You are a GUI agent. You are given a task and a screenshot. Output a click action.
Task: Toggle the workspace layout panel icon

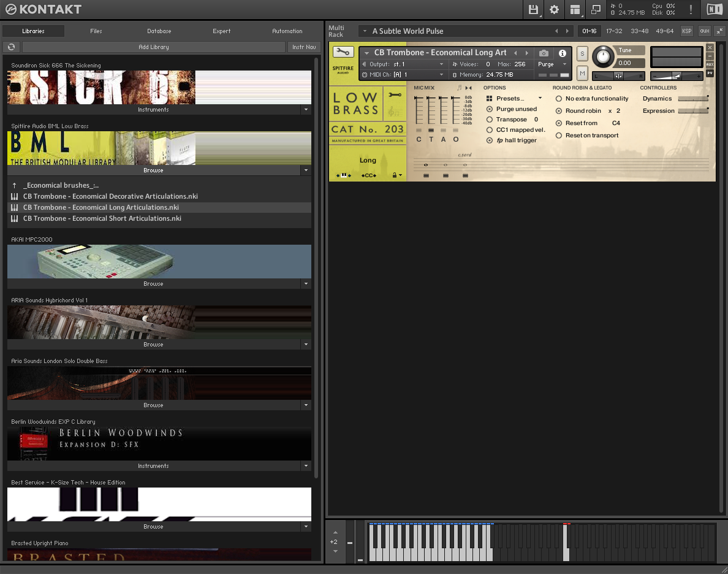(x=575, y=9)
